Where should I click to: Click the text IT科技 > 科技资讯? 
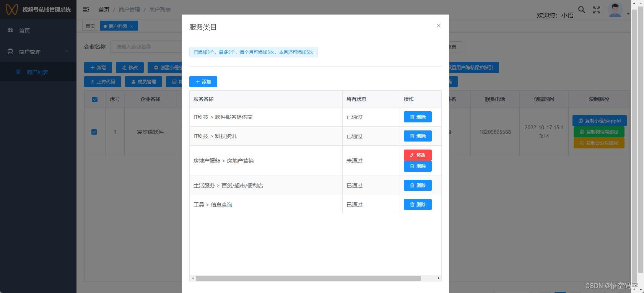[x=215, y=136]
